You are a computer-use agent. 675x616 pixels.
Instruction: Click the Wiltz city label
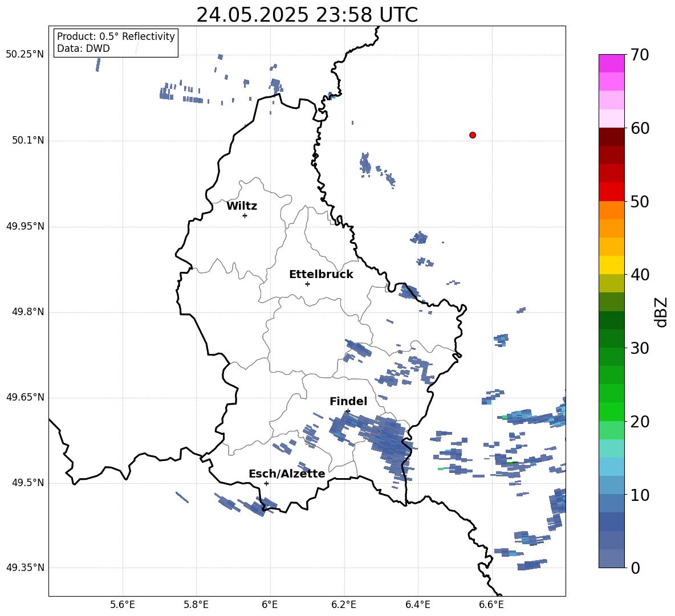click(x=242, y=206)
